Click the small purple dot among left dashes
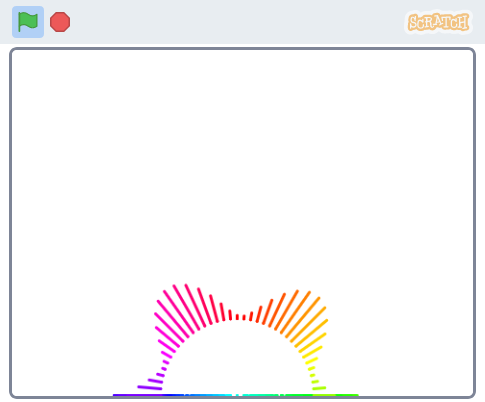Viewport: 485px width, 402px height. (x=164, y=369)
